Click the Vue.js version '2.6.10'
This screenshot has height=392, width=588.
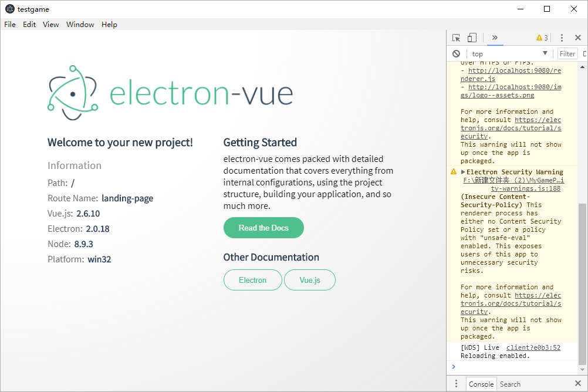88,214
